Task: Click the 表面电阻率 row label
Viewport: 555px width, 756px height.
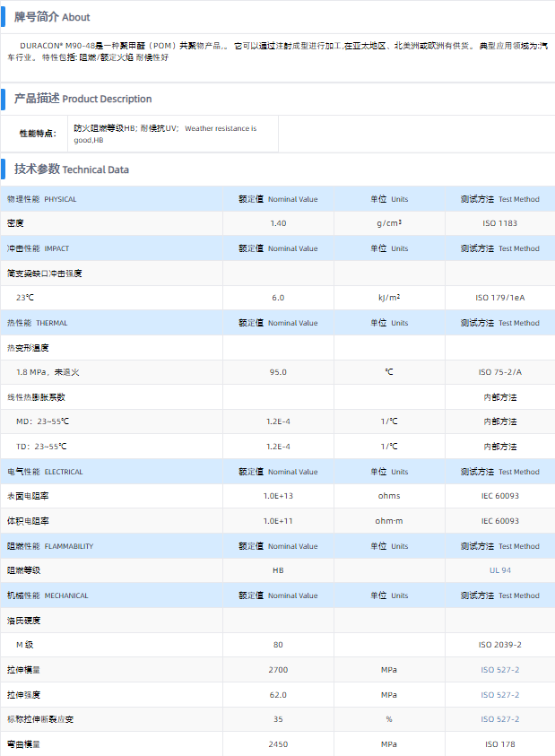Action: coord(28,496)
